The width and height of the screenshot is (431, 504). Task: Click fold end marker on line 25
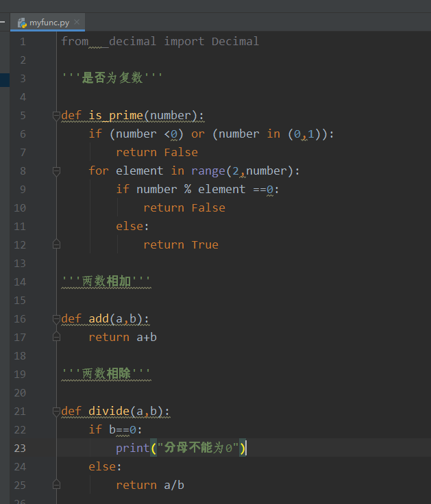click(56, 485)
